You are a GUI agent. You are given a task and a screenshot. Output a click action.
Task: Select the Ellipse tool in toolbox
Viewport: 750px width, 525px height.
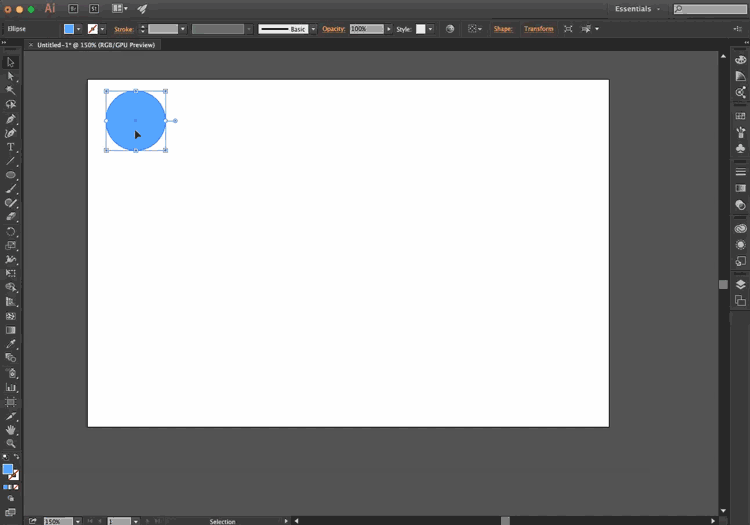(x=11, y=175)
